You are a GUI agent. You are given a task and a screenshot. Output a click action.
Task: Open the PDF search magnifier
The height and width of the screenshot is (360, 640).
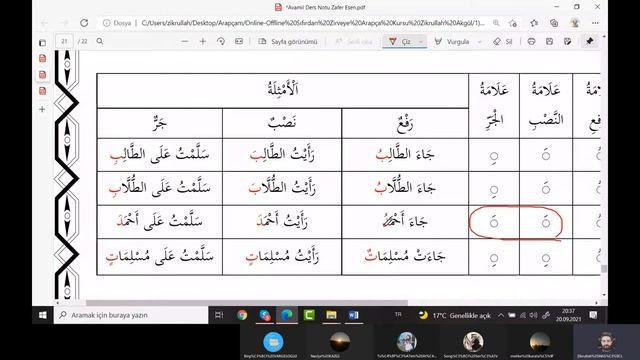[100, 42]
